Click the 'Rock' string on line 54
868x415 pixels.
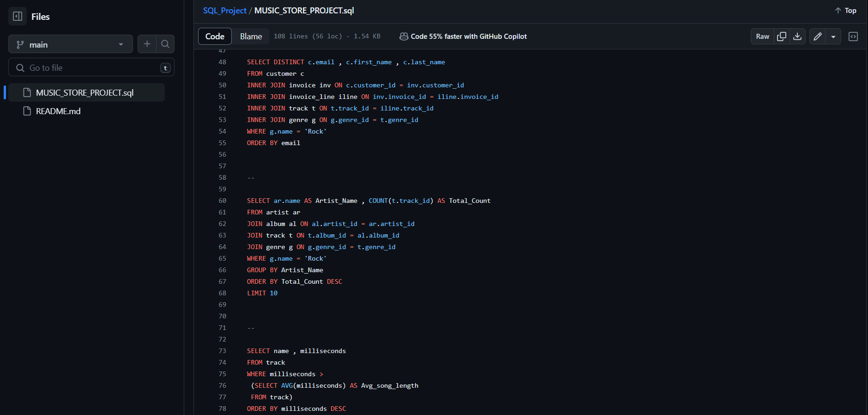coord(315,131)
